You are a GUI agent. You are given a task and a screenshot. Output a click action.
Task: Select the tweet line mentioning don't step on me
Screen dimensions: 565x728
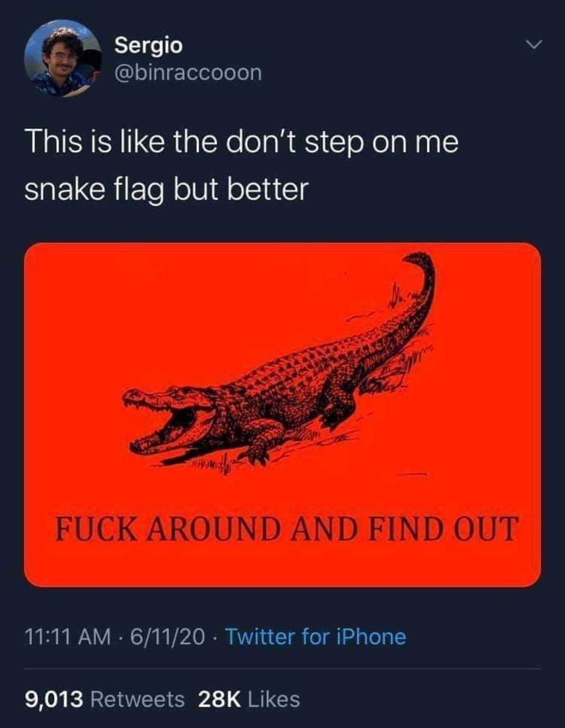tap(241, 142)
